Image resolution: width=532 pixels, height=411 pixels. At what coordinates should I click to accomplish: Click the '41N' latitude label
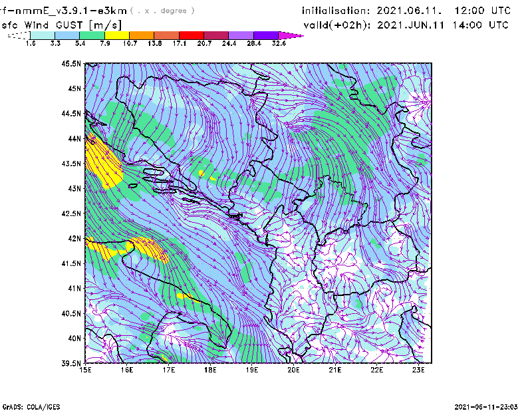(x=74, y=289)
